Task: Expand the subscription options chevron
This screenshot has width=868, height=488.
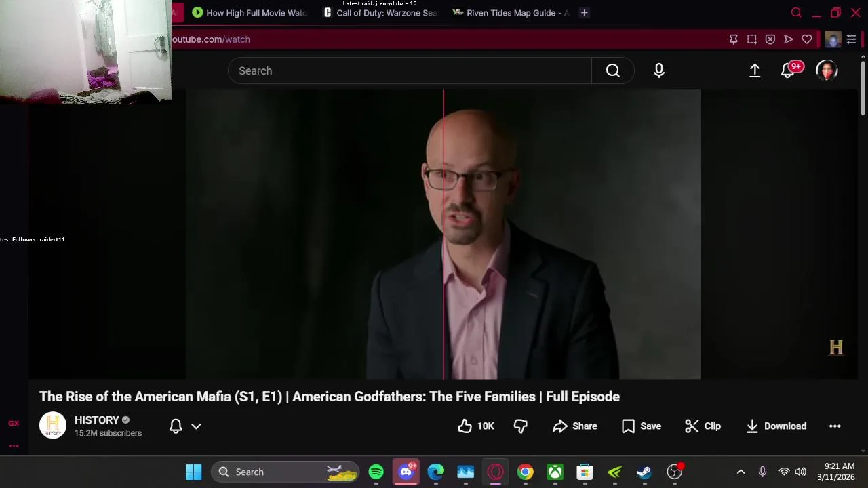Action: tap(196, 426)
